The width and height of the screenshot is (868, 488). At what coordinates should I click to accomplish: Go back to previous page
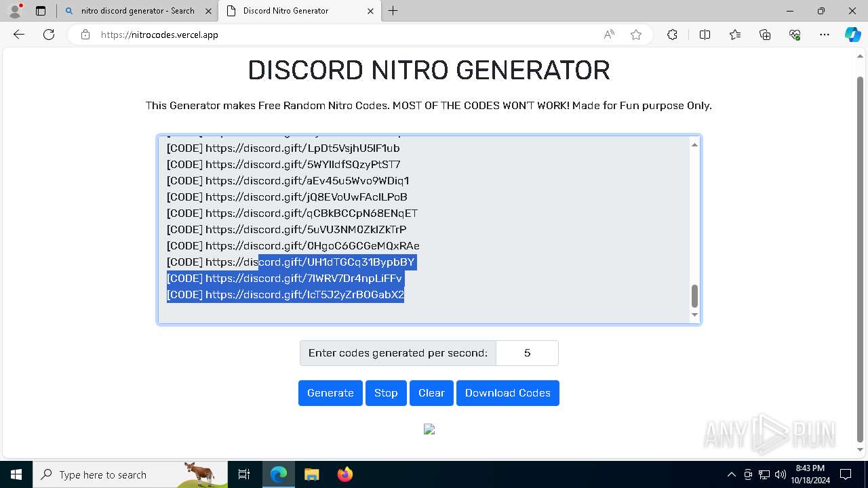pyautogui.click(x=19, y=35)
